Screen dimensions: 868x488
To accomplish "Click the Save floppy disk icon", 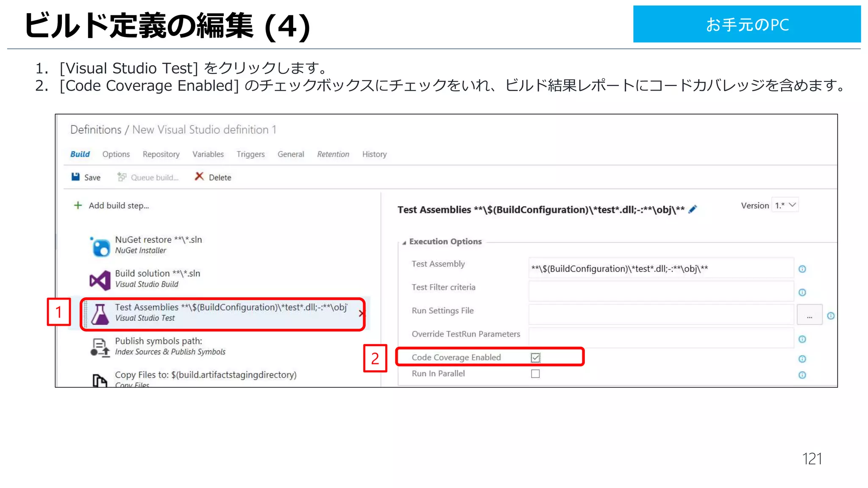I will pyautogui.click(x=75, y=177).
